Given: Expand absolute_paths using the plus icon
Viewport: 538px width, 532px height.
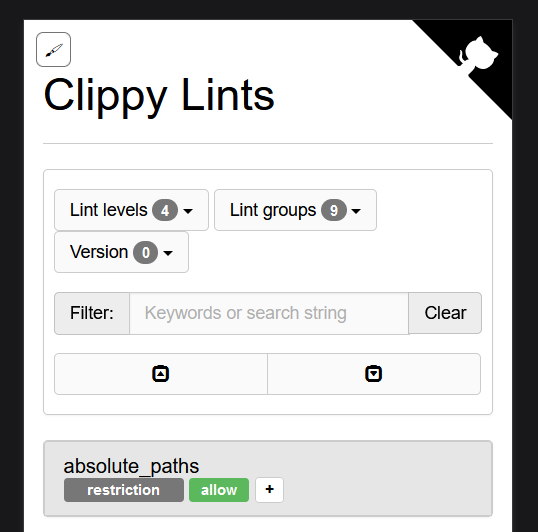Looking at the screenshot, I should [x=269, y=489].
